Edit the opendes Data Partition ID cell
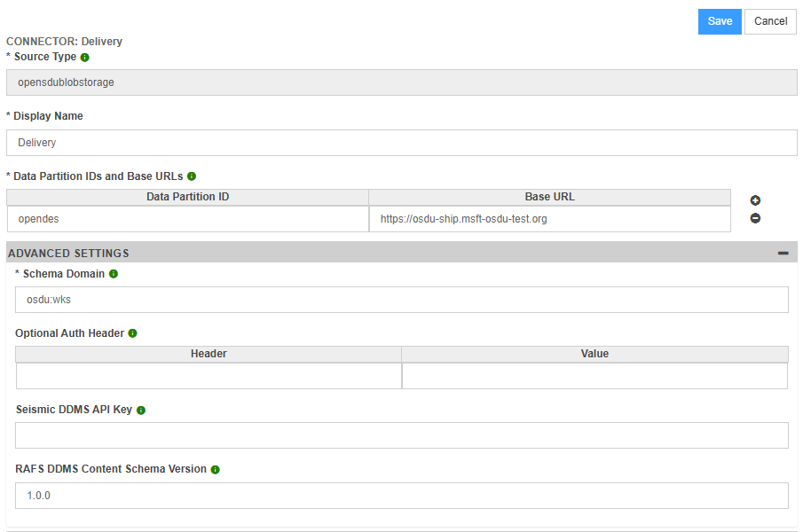Image resolution: width=803 pixels, height=532 pixels. click(187, 219)
